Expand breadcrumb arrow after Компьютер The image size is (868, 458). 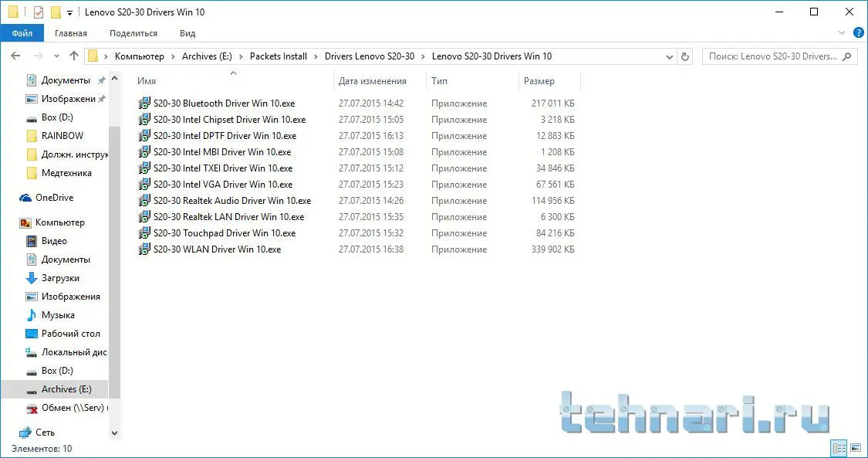coord(174,56)
